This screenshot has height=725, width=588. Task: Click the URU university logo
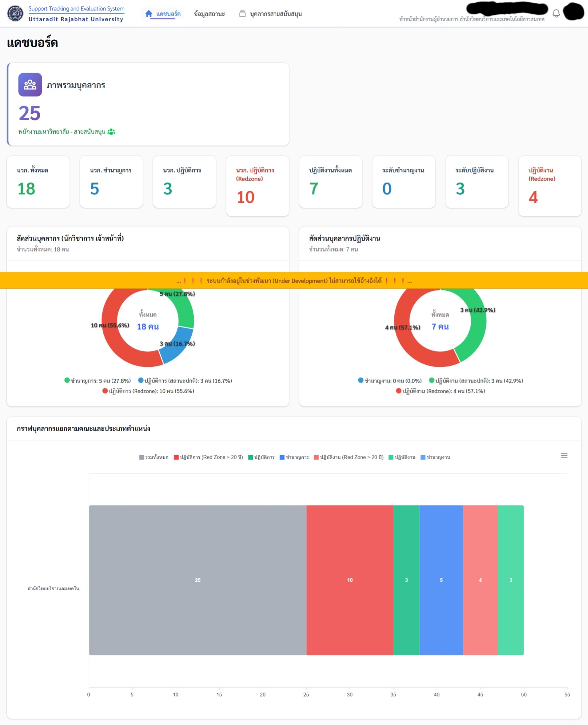click(15, 13)
